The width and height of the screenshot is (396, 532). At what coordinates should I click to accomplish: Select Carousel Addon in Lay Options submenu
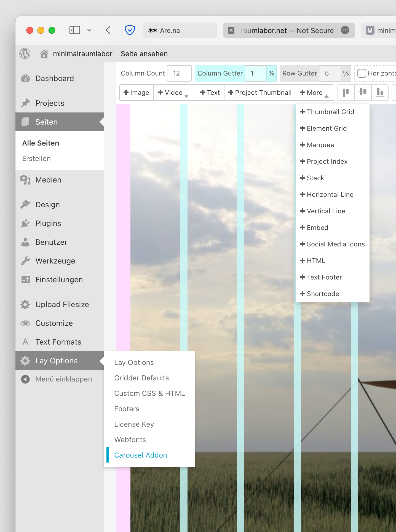point(141,455)
